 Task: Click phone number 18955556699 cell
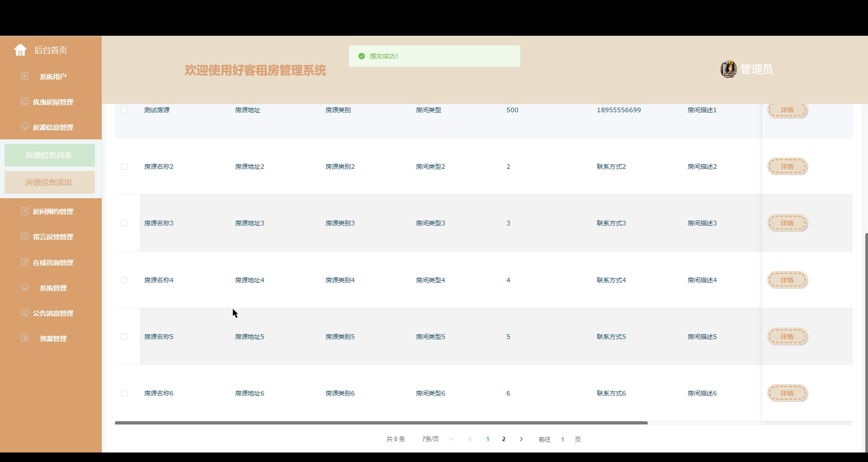(x=619, y=110)
